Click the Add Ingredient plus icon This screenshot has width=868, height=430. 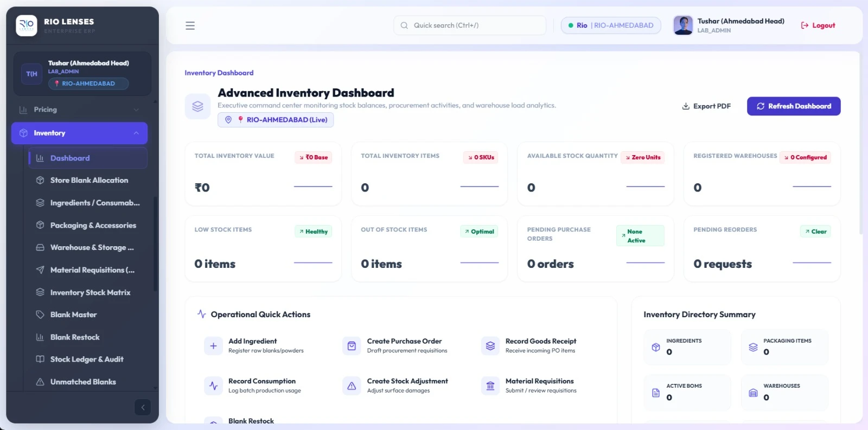(213, 346)
